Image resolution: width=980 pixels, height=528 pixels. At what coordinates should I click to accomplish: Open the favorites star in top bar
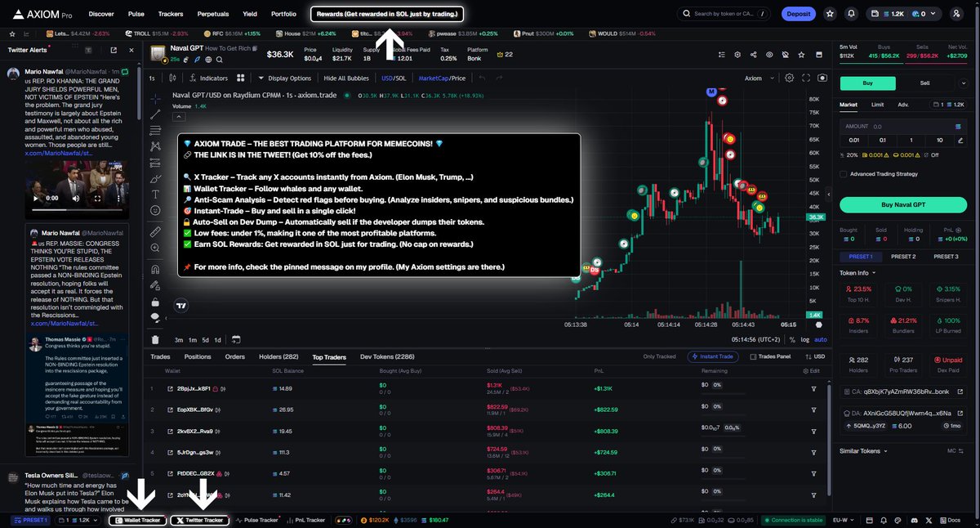(831, 14)
